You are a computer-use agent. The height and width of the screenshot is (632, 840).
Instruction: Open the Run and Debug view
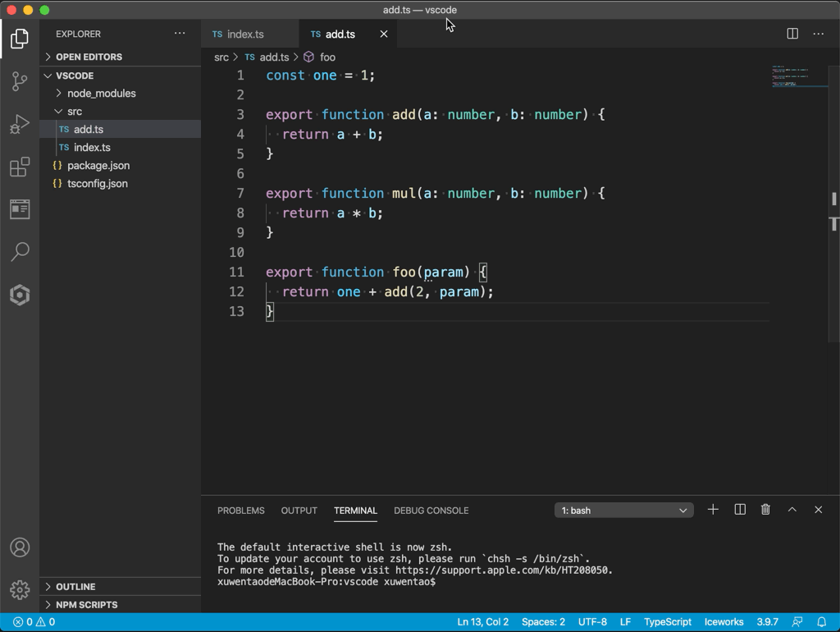click(x=20, y=124)
